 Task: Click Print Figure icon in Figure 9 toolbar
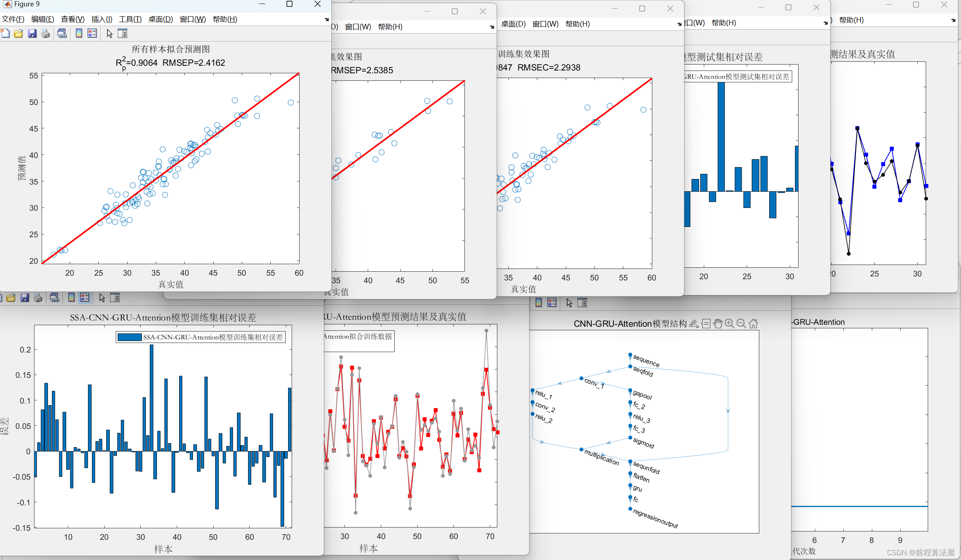[x=46, y=34]
